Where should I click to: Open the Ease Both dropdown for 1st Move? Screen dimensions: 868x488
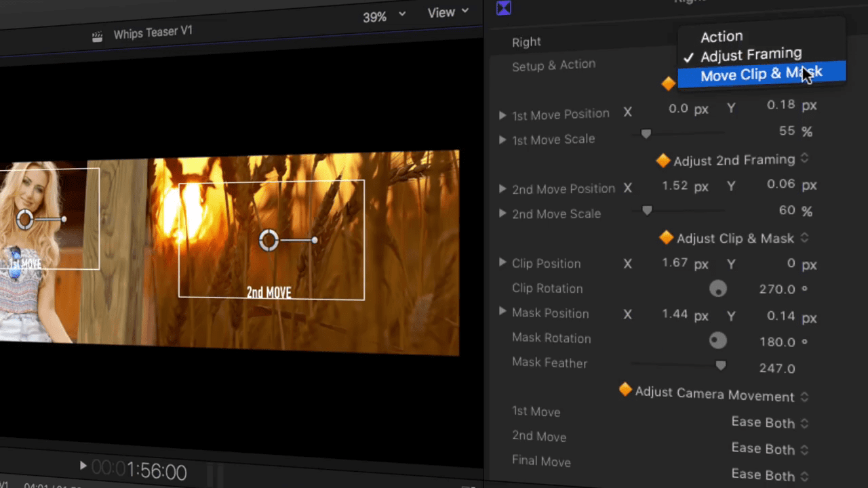pyautogui.click(x=763, y=422)
